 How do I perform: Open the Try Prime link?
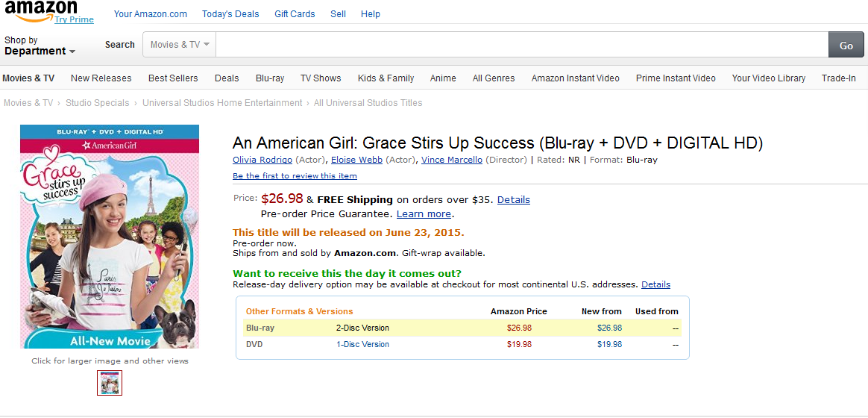pos(74,19)
